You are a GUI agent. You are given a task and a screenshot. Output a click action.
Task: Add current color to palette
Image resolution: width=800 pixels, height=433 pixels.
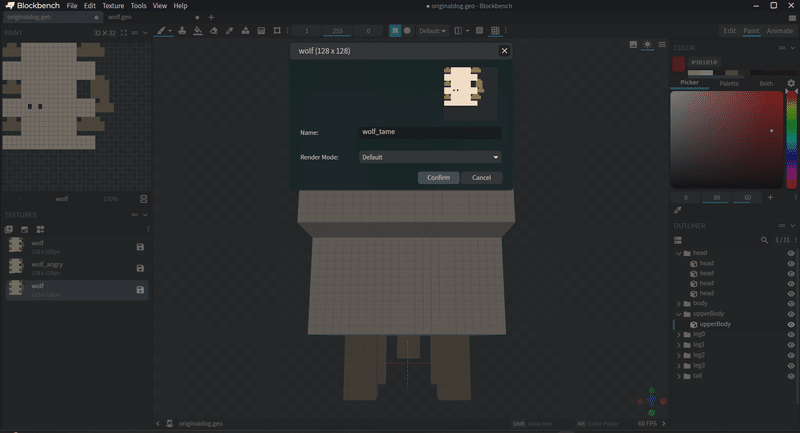tap(770, 197)
